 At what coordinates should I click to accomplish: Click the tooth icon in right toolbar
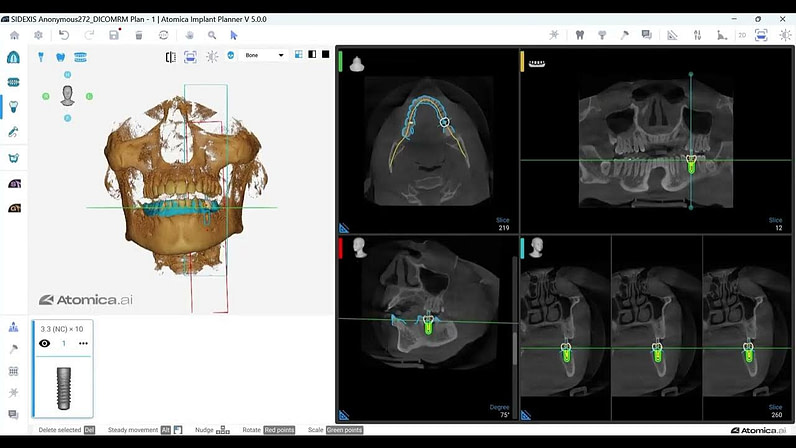pyautogui.click(x=579, y=35)
